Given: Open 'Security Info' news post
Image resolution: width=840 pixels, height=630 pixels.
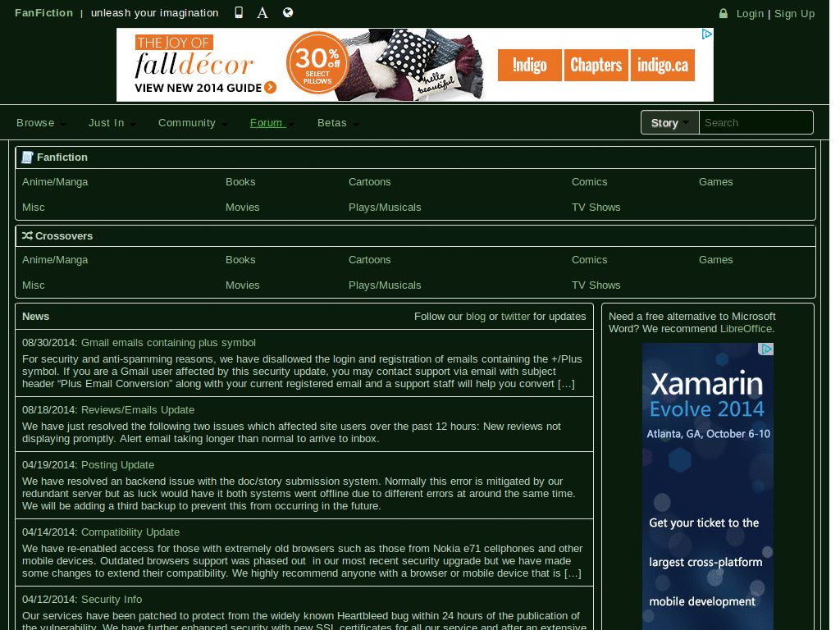Looking at the screenshot, I should (112, 600).
